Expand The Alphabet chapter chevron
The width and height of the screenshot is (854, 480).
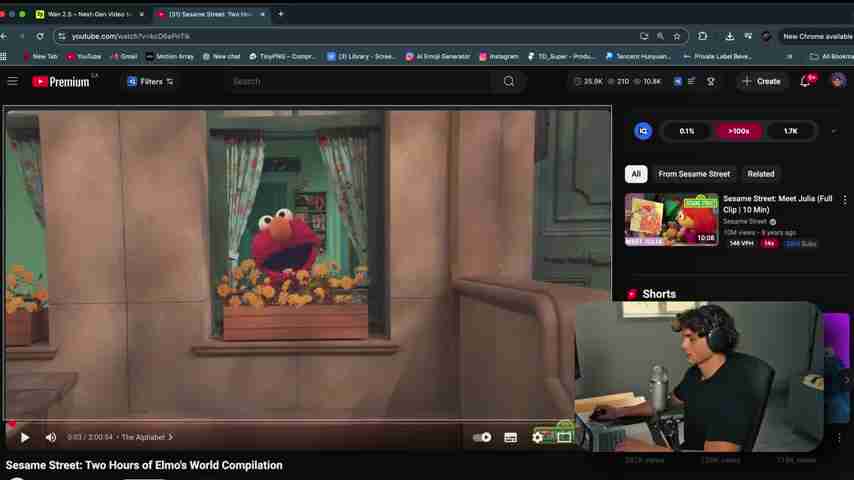click(171, 437)
